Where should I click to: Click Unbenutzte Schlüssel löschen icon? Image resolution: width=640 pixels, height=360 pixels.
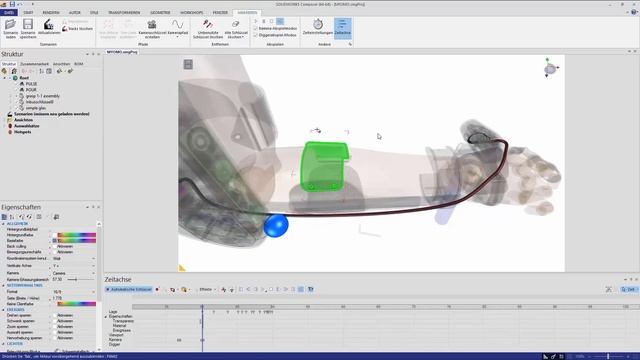(208, 24)
